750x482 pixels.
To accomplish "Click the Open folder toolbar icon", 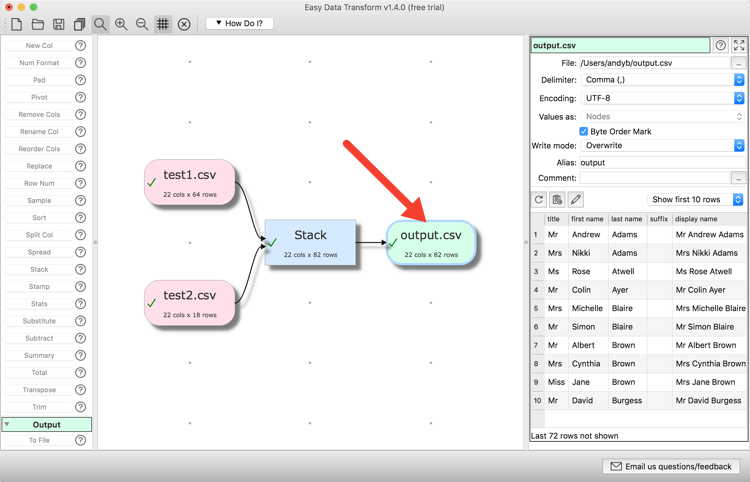I will coord(38,24).
